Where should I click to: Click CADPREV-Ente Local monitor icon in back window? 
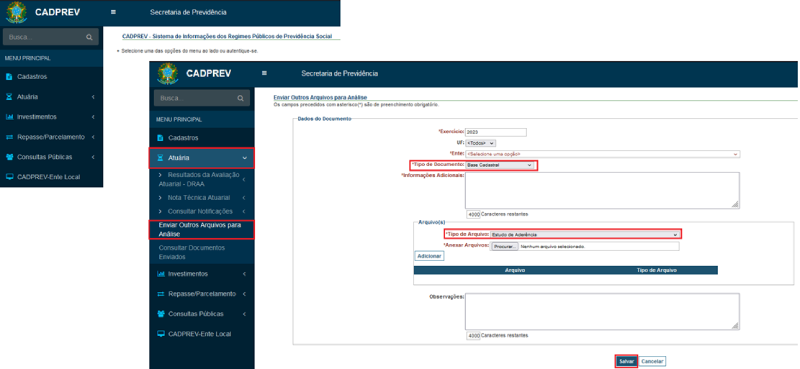coord(9,177)
